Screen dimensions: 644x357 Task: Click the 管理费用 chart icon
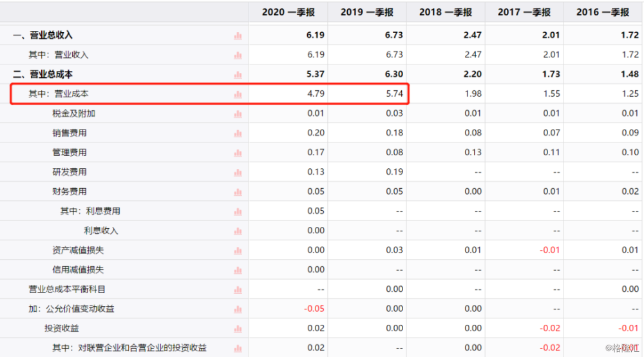point(238,153)
